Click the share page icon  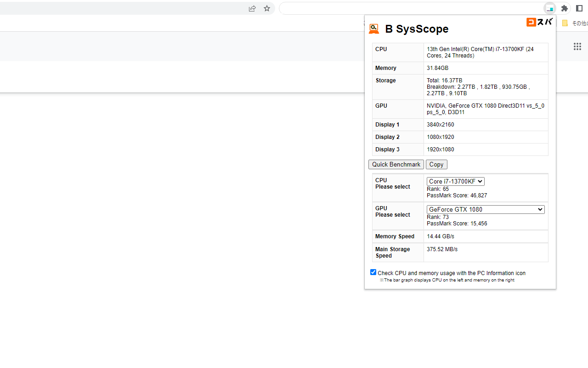252,8
